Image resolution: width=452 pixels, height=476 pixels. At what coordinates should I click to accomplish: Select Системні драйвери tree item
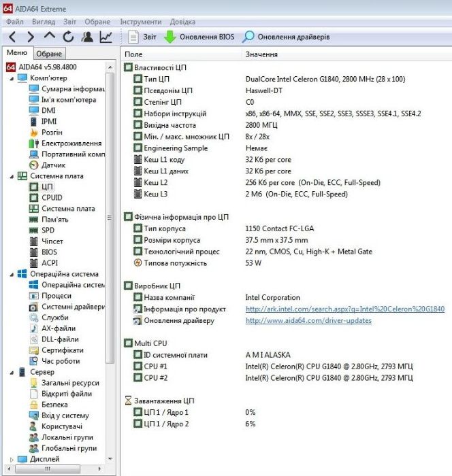click(67, 307)
